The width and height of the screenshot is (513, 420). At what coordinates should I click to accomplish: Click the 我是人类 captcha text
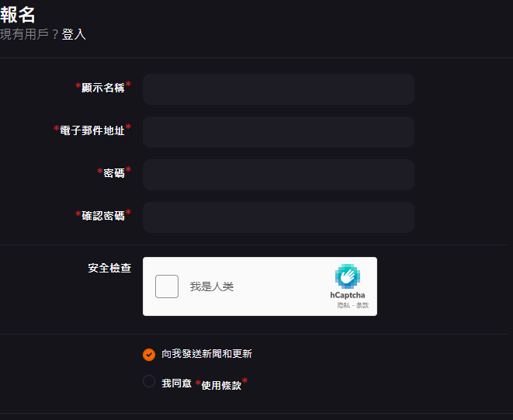[212, 286]
